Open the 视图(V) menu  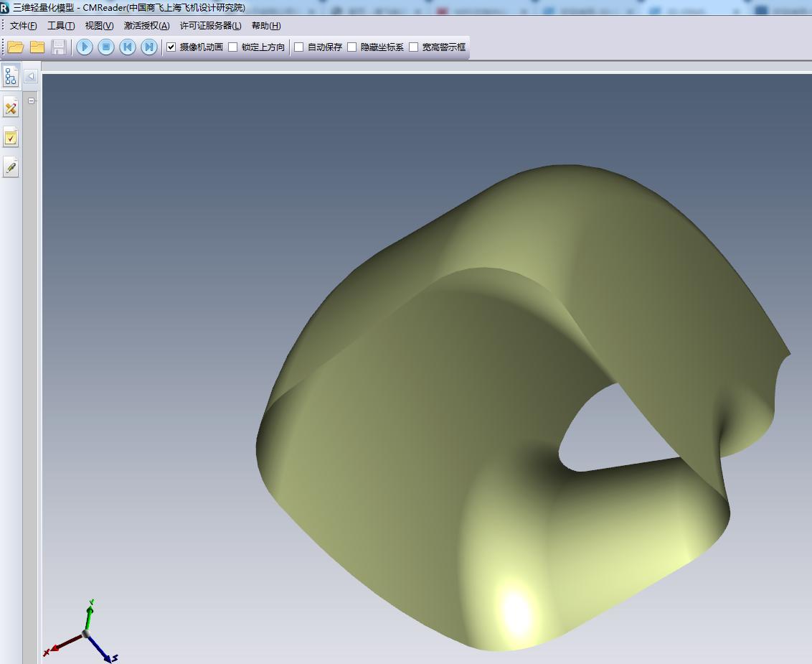click(x=99, y=26)
